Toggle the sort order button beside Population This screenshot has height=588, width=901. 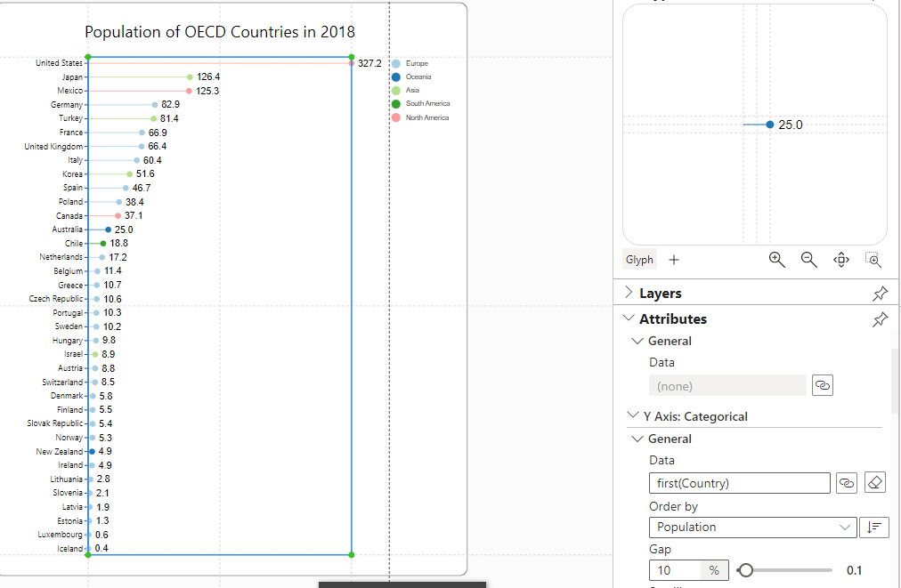pos(874,528)
